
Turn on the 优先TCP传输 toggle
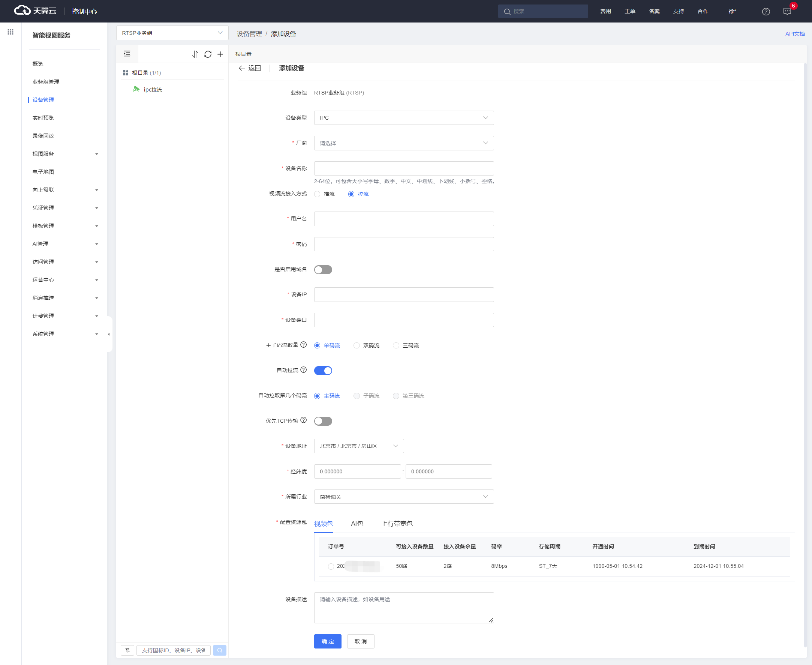323,421
